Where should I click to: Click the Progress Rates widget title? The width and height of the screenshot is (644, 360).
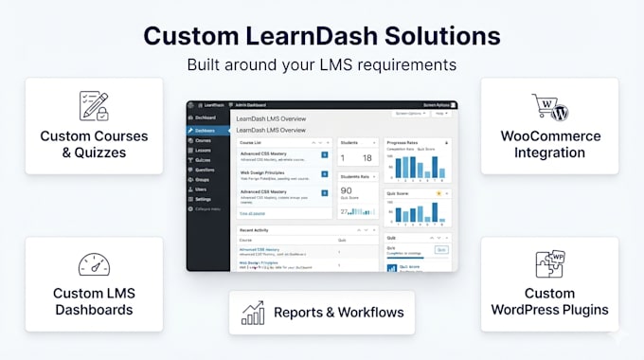(x=402, y=143)
